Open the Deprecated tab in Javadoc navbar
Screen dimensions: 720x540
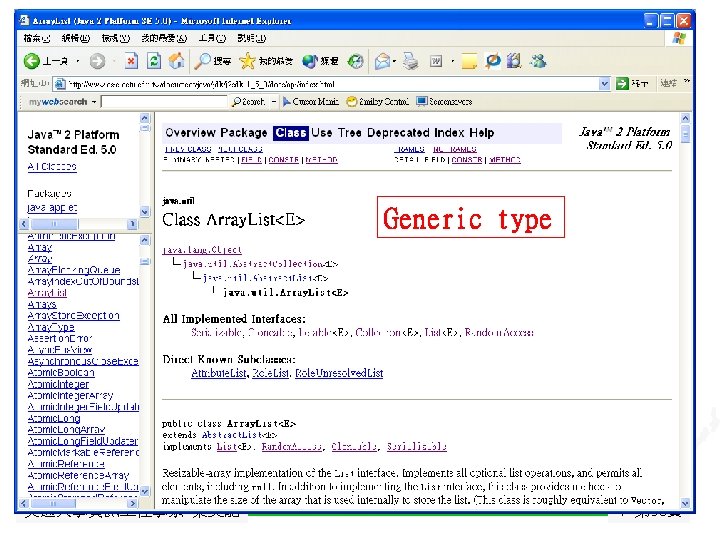(398, 133)
